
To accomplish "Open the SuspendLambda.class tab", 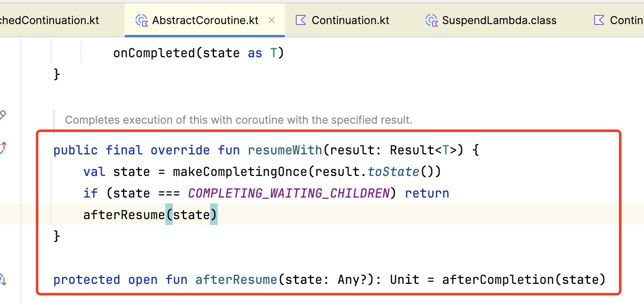I will [499, 20].
